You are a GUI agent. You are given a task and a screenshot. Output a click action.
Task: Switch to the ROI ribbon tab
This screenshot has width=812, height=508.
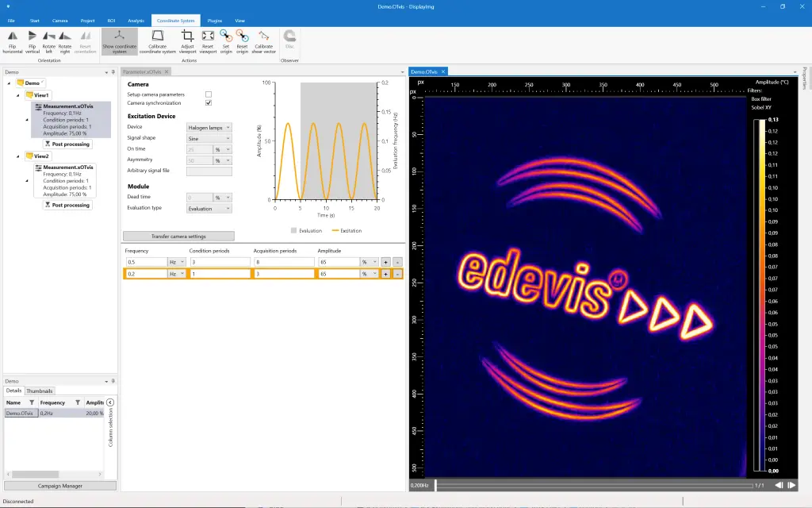(111, 21)
